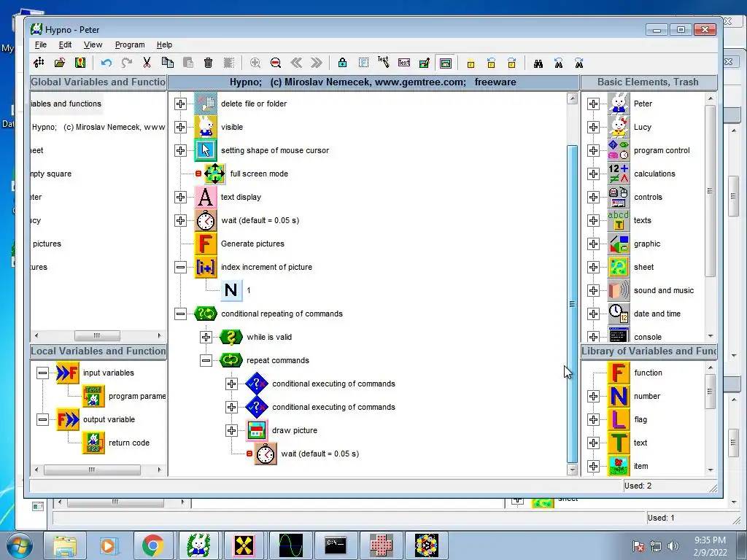Image resolution: width=747 pixels, height=560 pixels.
Task: Click the orange F function library icon
Action: (619, 373)
